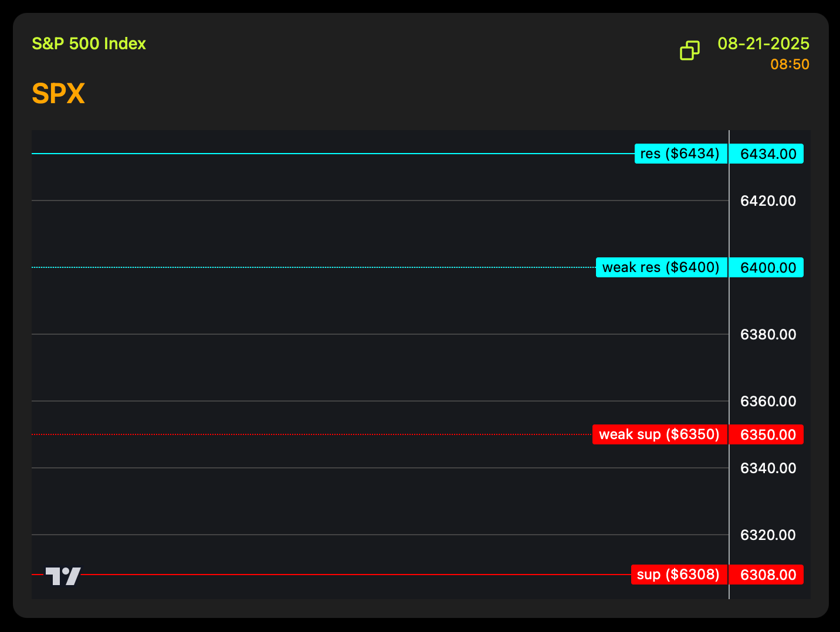The width and height of the screenshot is (840, 632).
Task: Select the res ($6434) line label
Action: [x=681, y=154]
